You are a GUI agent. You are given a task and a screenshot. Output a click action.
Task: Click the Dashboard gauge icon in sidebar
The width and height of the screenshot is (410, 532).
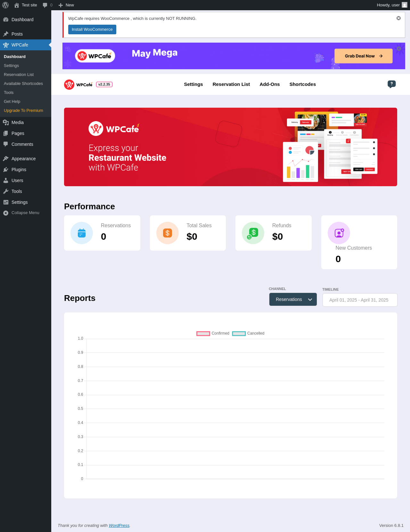point(6,20)
